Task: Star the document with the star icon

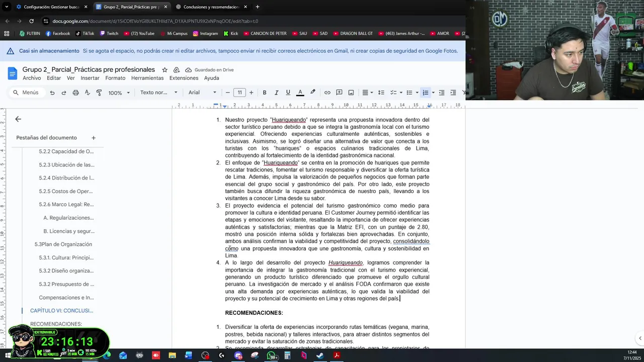Action: click(165, 70)
